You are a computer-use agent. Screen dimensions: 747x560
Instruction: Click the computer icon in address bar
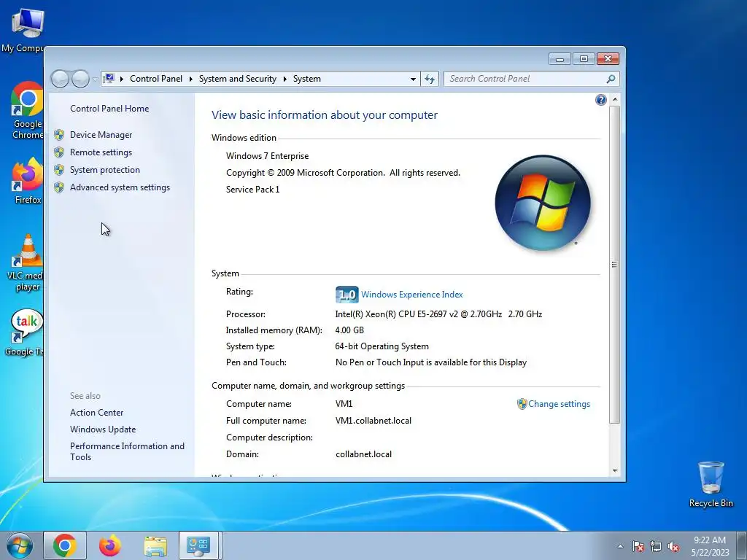pos(109,79)
